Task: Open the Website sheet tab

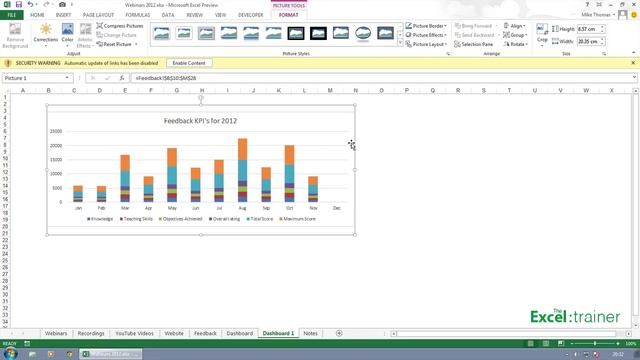Action: 174,333
